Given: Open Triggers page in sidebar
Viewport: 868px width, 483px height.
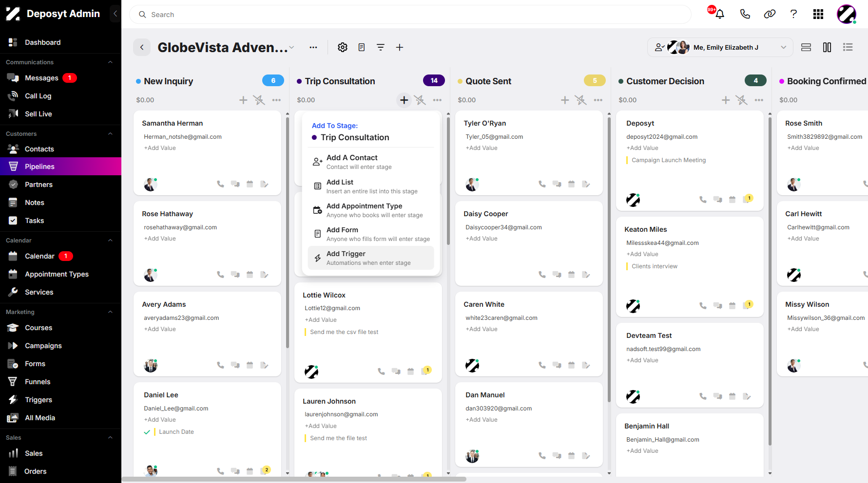Looking at the screenshot, I should point(39,400).
